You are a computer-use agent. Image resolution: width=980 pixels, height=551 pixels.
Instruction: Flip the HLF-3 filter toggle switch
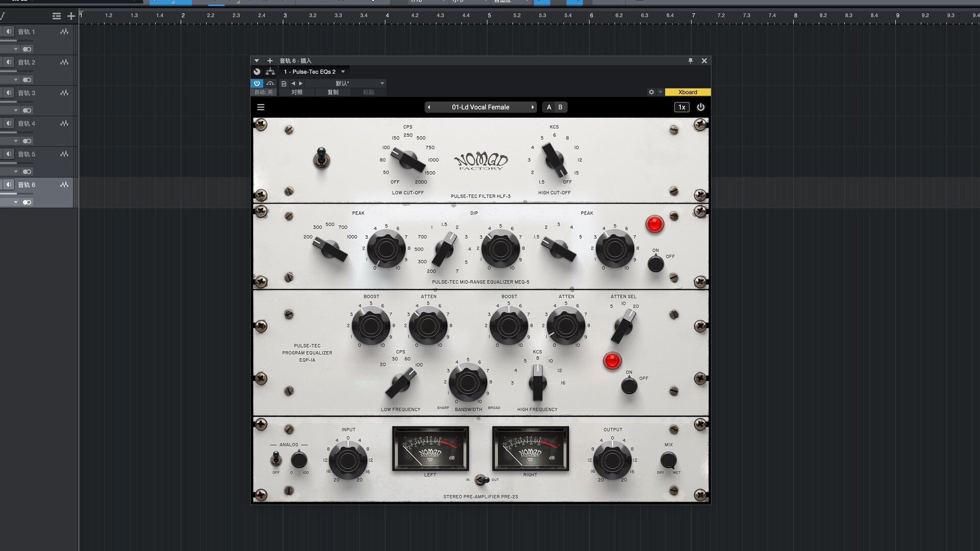point(321,159)
